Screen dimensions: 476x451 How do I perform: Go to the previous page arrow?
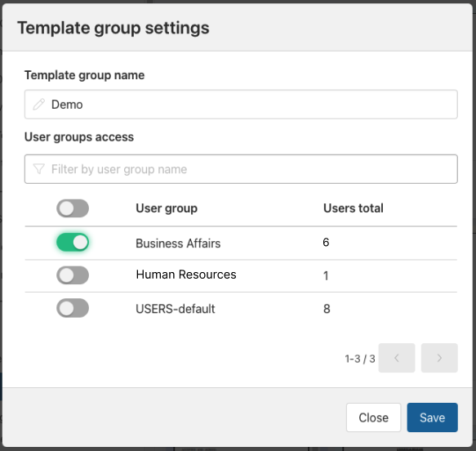click(x=397, y=358)
